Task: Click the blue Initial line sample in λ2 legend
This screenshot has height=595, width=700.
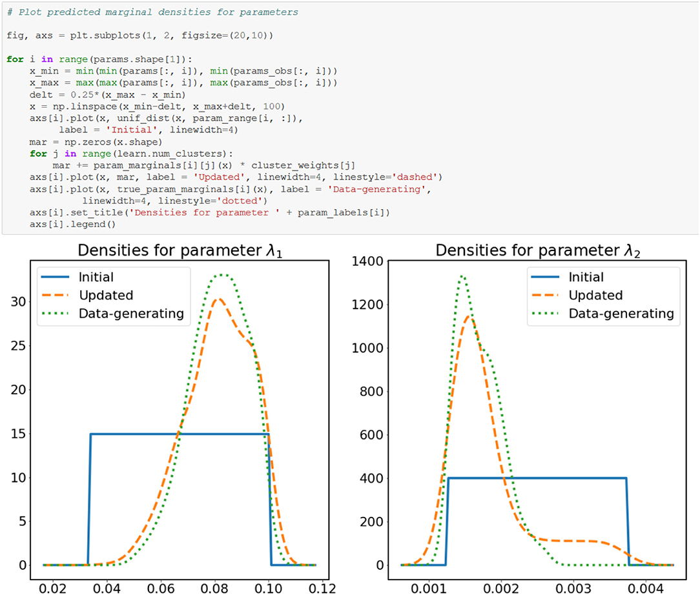Action: 545,277
